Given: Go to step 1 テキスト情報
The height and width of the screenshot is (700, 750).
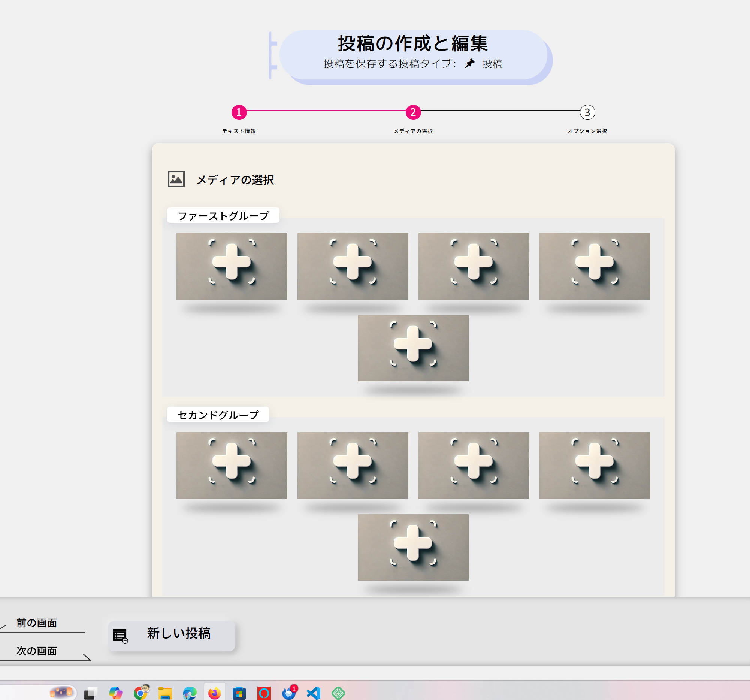Looking at the screenshot, I should pos(239,112).
